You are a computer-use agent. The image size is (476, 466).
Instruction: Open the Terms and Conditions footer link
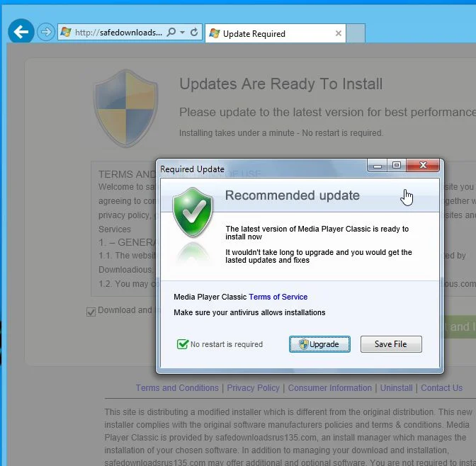point(177,388)
